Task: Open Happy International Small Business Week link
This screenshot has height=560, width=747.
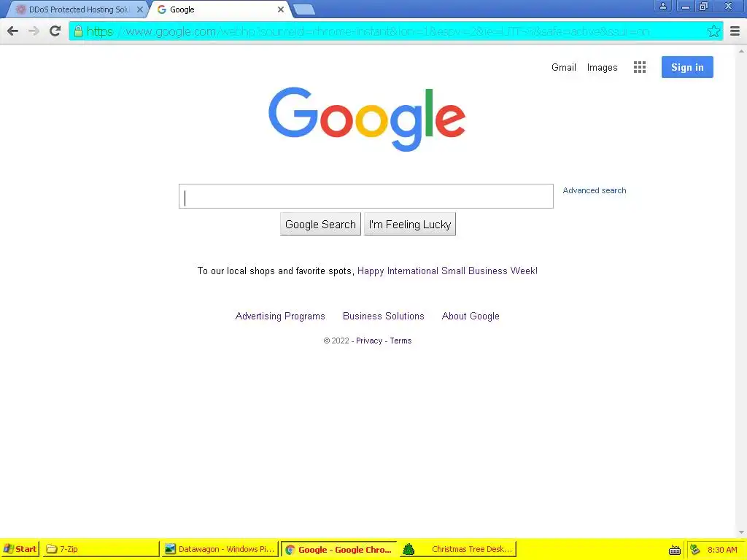Action: pyautogui.click(x=447, y=271)
